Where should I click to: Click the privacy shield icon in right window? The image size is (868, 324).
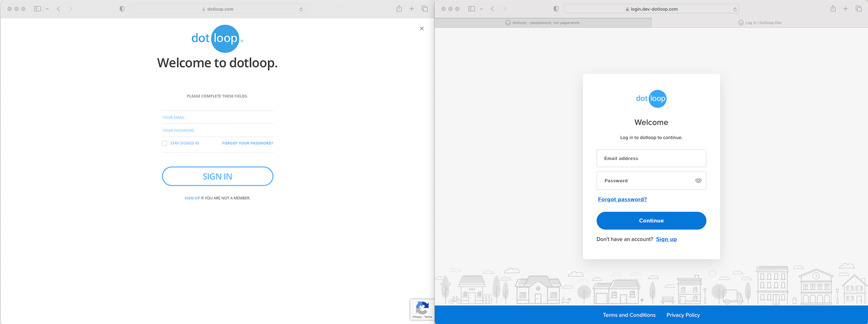tap(556, 9)
